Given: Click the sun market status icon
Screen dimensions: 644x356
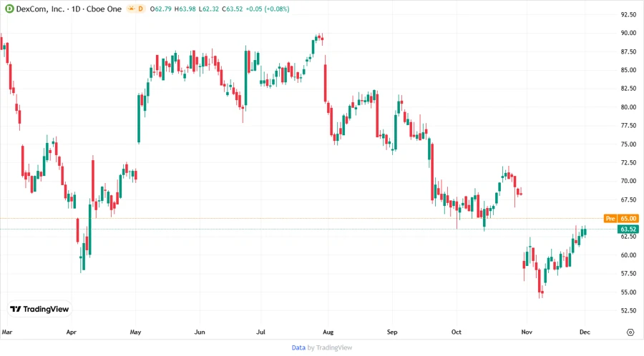Looking at the screenshot, I should coord(132,9).
